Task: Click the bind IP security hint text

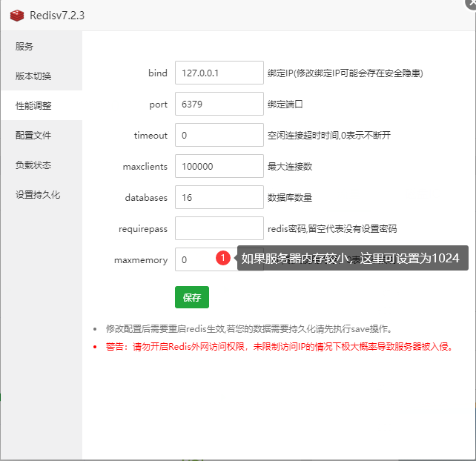Action: click(x=346, y=73)
